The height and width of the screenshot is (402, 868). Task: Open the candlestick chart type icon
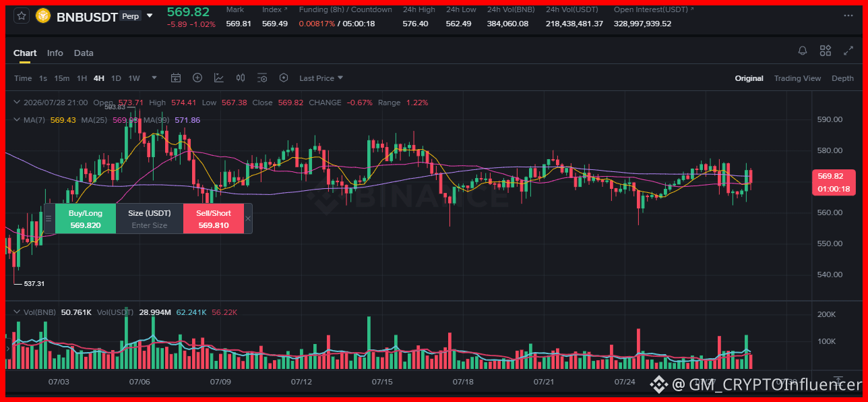pyautogui.click(x=241, y=78)
